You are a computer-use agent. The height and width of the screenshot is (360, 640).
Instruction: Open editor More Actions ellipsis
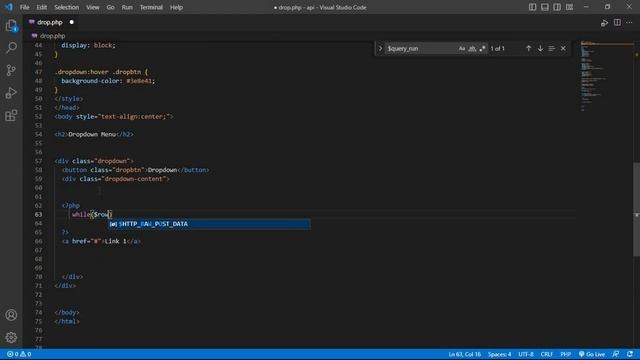pyautogui.click(x=629, y=22)
